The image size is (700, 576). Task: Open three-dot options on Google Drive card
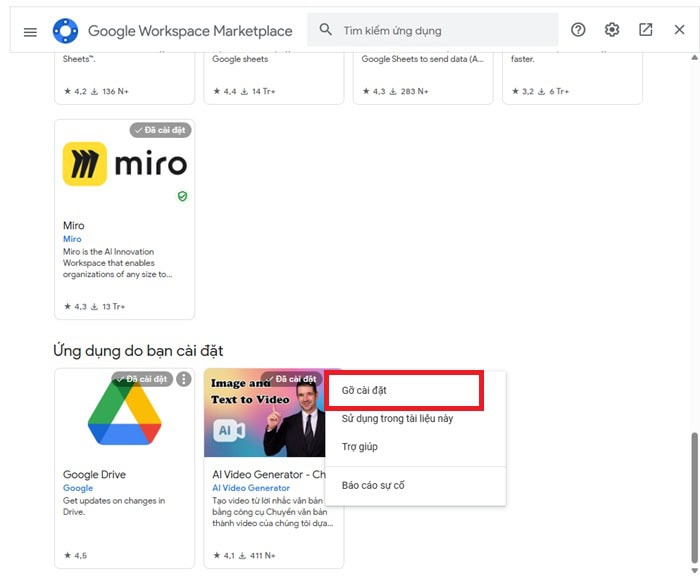click(184, 379)
